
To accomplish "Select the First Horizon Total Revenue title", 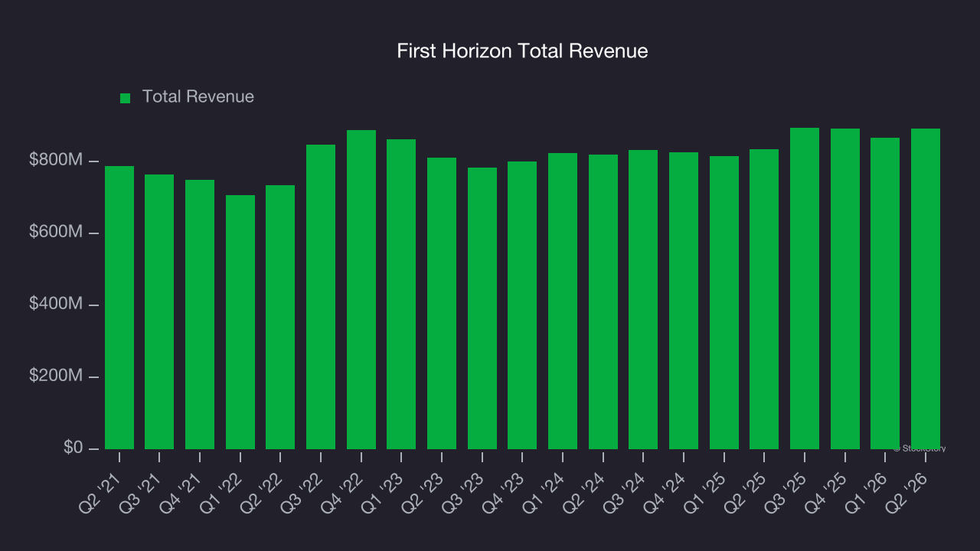I will tap(522, 51).
